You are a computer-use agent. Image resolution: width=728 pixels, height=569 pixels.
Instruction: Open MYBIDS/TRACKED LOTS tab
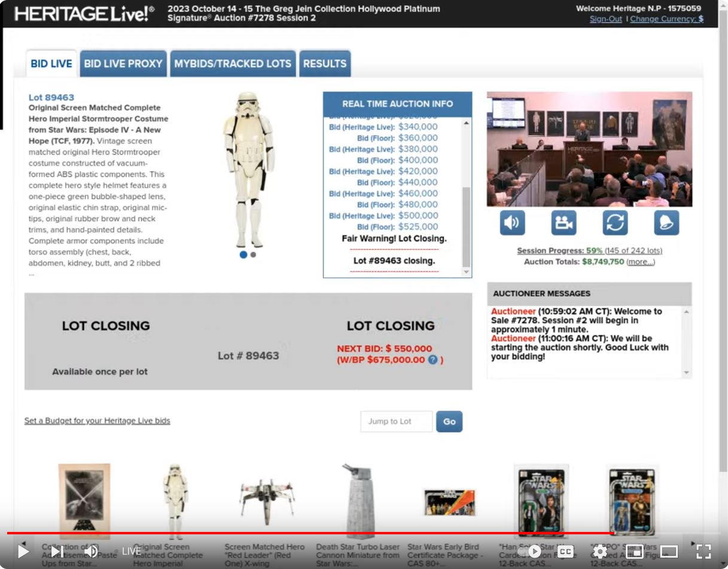point(233,63)
